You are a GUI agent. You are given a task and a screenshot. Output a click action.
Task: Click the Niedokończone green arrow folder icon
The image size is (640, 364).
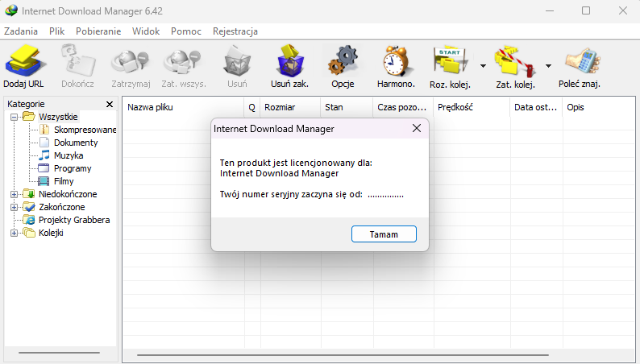point(29,194)
